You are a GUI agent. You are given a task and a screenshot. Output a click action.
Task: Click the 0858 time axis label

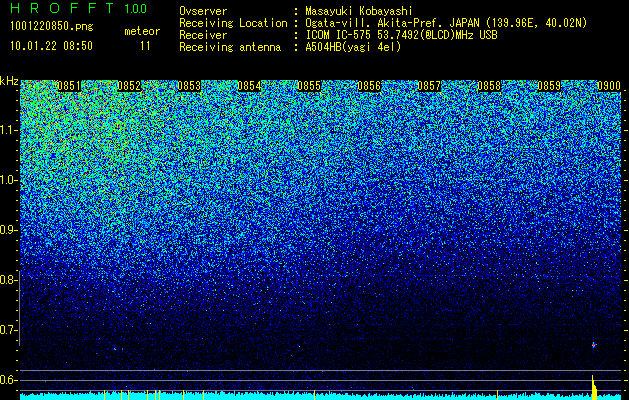(x=489, y=86)
